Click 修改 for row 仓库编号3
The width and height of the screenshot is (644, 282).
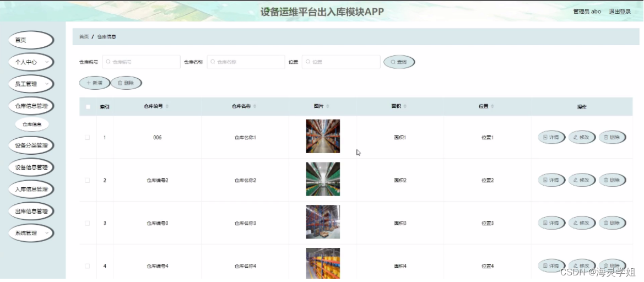tap(582, 223)
